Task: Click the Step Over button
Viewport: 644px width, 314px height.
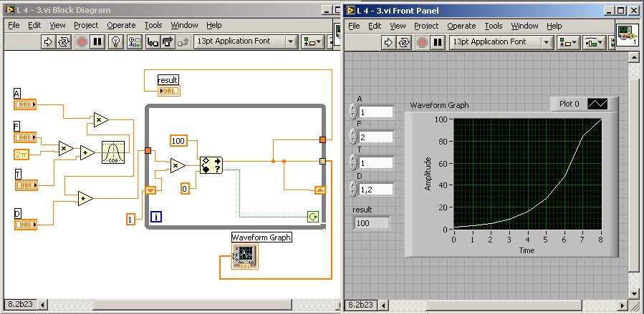Action: tap(167, 41)
